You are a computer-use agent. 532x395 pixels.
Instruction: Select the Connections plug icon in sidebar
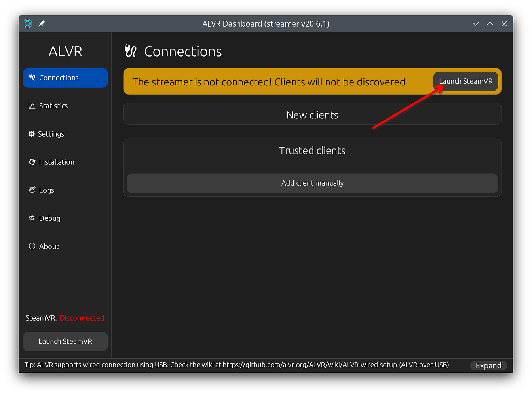tap(32, 78)
